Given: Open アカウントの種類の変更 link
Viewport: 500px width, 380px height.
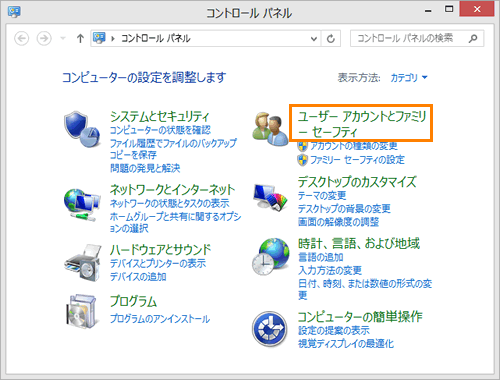Looking at the screenshot, I should coord(354,146).
